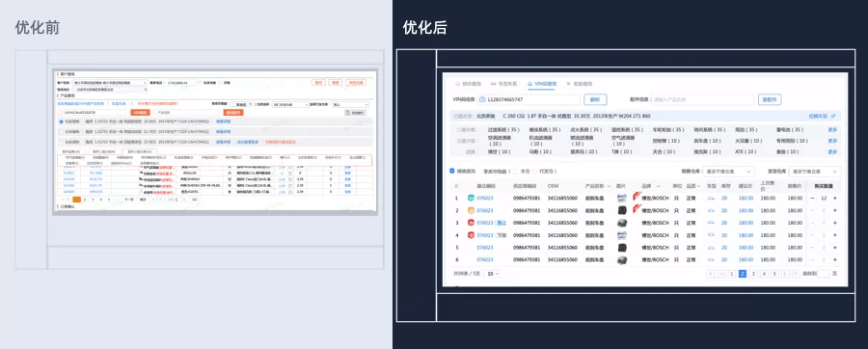The height and width of the screenshot is (349, 868).
Task: Increase purchase quantity in row 6
Action: [835, 259]
